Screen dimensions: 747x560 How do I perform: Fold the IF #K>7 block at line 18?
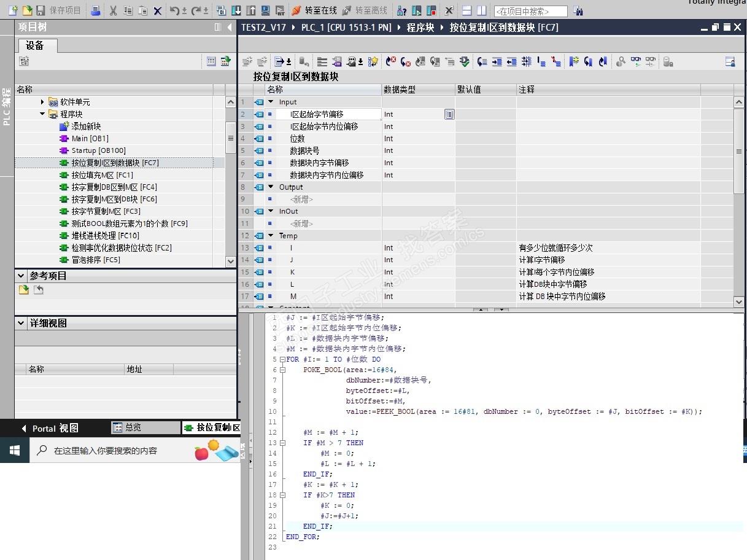[282, 495]
